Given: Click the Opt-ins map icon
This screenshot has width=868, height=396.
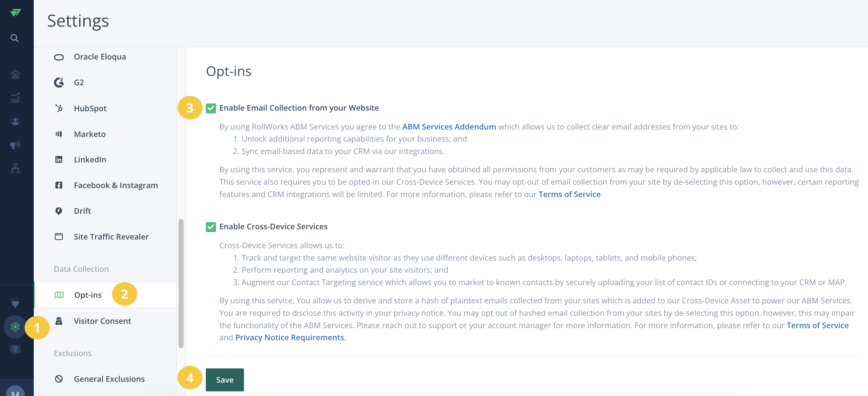Looking at the screenshot, I should click(x=59, y=295).
